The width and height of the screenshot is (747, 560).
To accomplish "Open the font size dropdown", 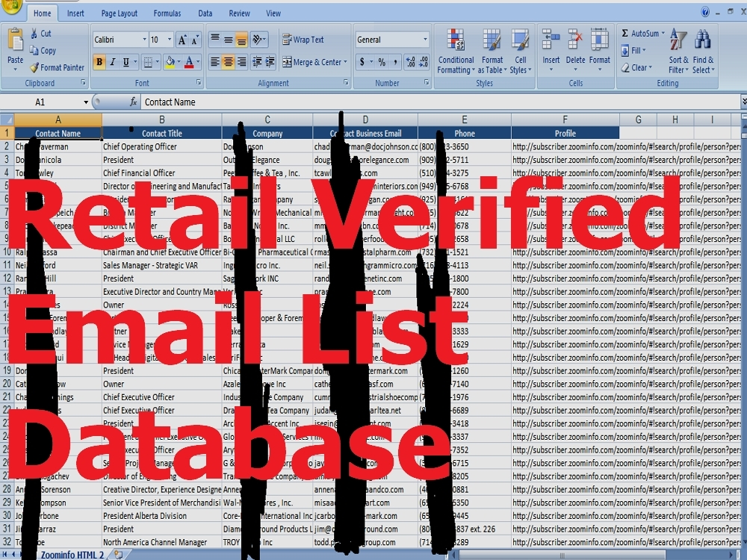I will 170,40.
